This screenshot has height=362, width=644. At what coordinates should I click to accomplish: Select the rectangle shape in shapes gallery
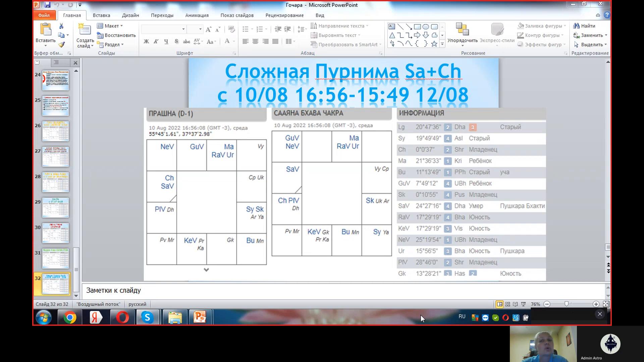417,27
